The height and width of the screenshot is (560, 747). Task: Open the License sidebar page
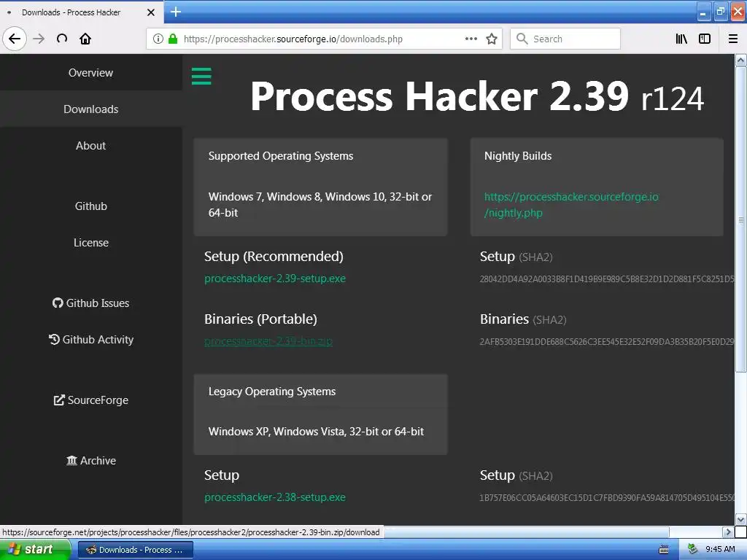[x=90, y=242]
